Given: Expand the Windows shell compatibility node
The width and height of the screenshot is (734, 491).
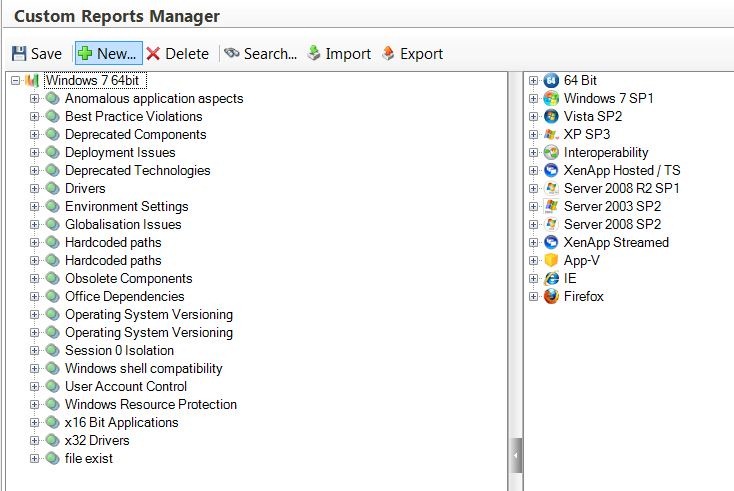Looking at the screenshot, I should click(34, 368).
